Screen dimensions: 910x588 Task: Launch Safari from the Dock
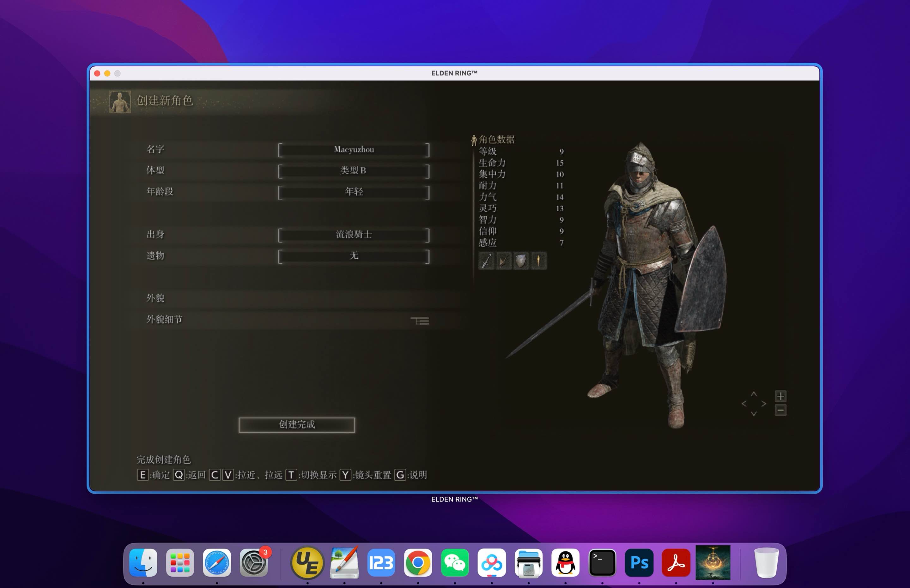pos(217,563)
